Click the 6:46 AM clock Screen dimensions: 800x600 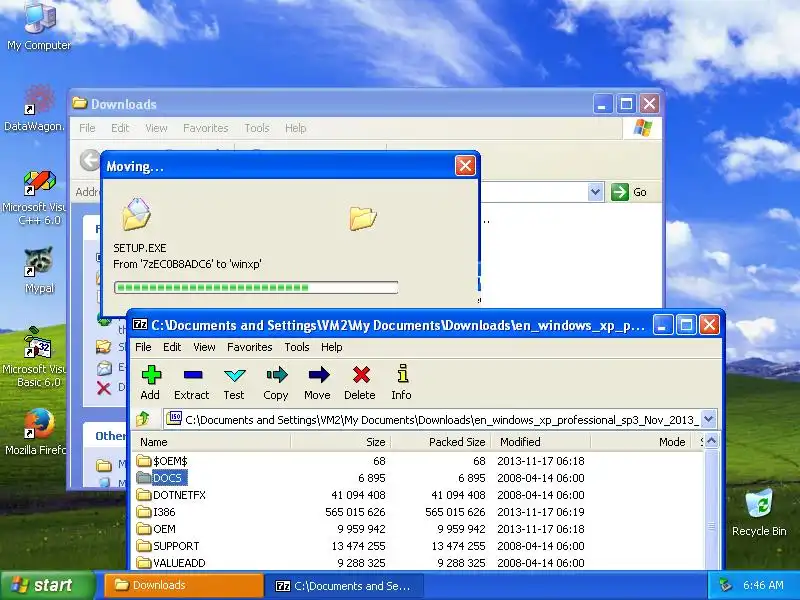(x=763, y=585)
